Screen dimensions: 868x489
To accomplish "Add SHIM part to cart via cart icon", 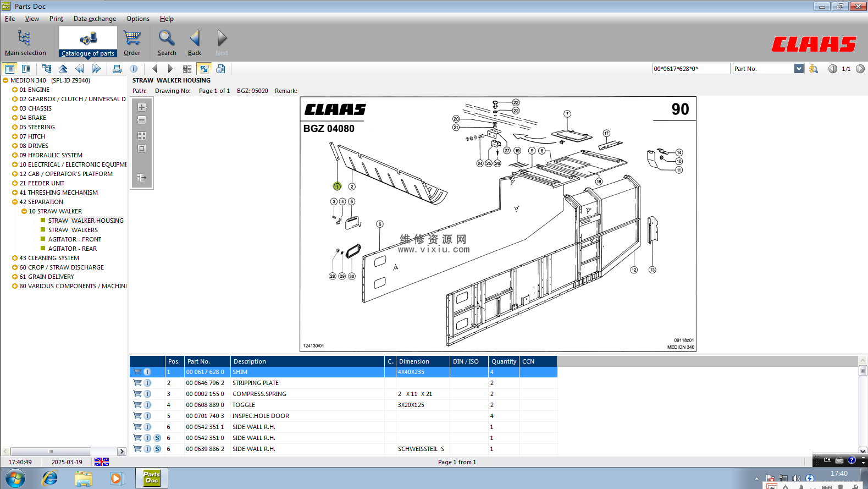I will coord(137,372).
